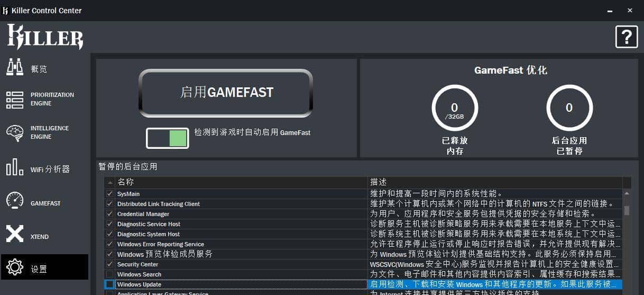Uncheck the SysMain checkbox
644x295 pixels.
[x=109, y=194]
